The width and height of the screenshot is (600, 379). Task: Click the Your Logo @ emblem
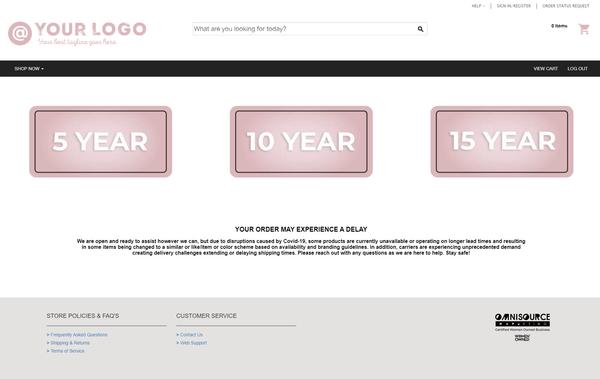(x=20, y=33)
